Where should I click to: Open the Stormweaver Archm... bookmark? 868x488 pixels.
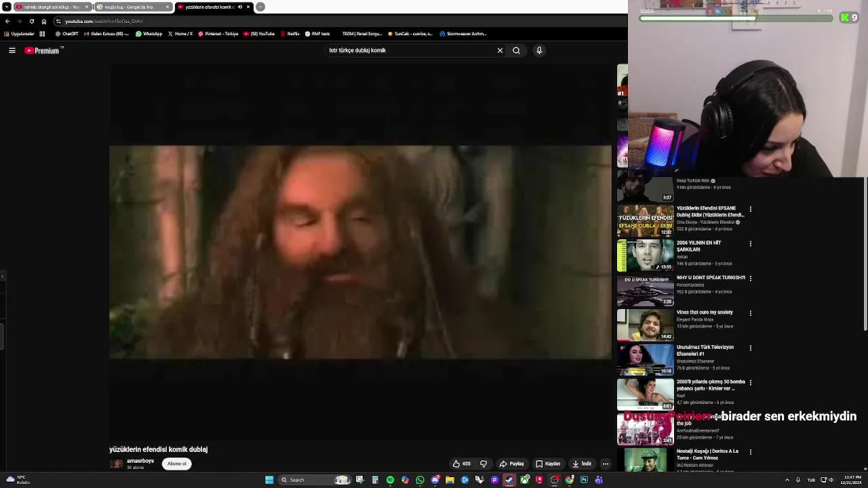pos(463,34)
